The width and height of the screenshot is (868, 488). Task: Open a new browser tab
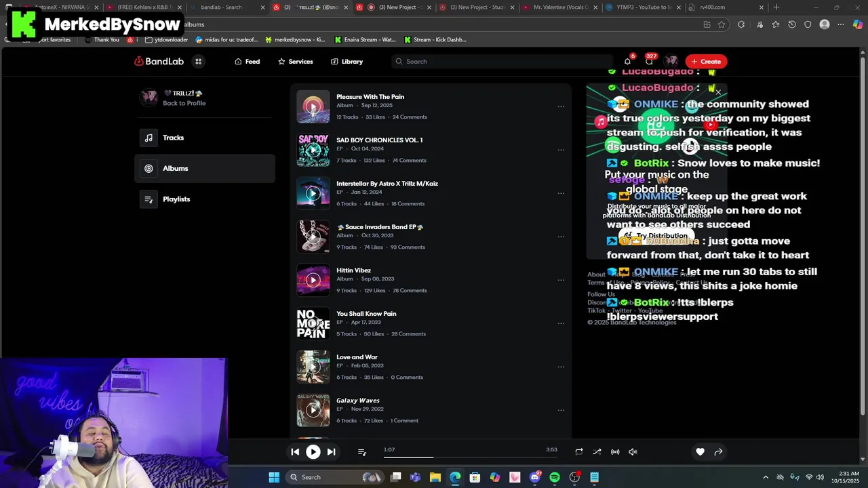tap(776, 7)
